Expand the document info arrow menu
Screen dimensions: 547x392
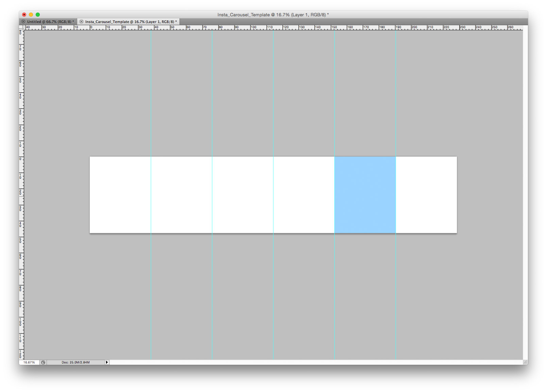[107, 362]
